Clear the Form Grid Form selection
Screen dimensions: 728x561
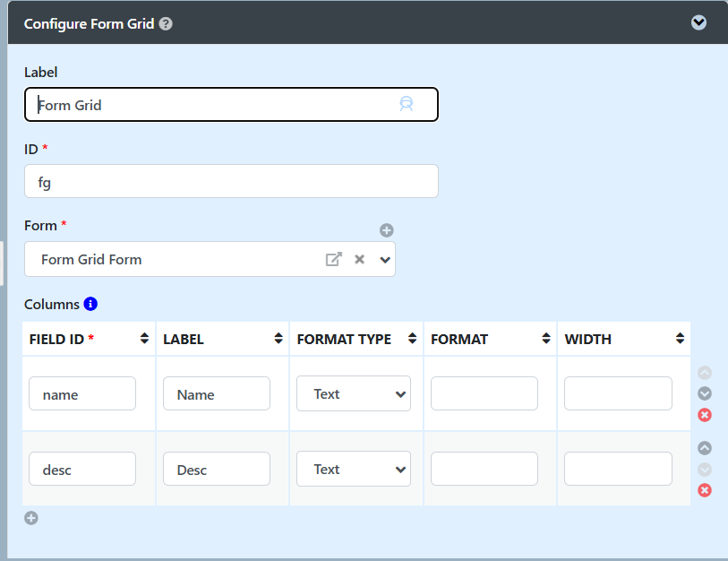click(x=359, y=259)
